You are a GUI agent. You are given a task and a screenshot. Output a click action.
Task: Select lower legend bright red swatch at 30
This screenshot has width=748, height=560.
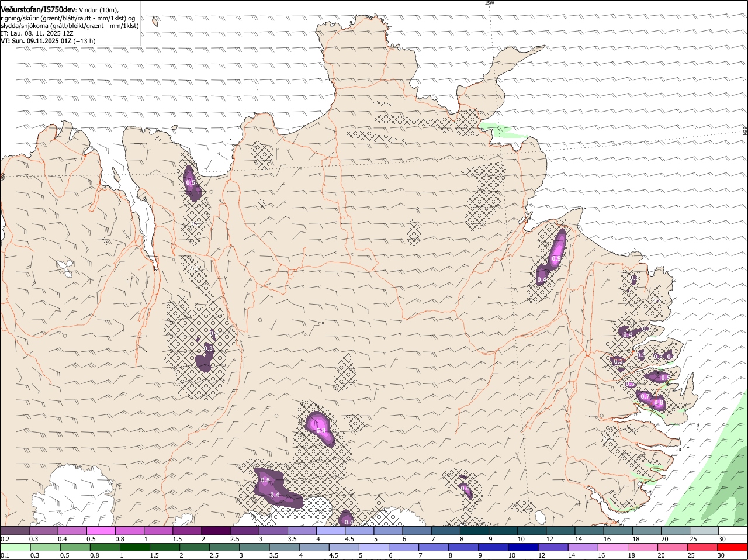coord(732,547)
